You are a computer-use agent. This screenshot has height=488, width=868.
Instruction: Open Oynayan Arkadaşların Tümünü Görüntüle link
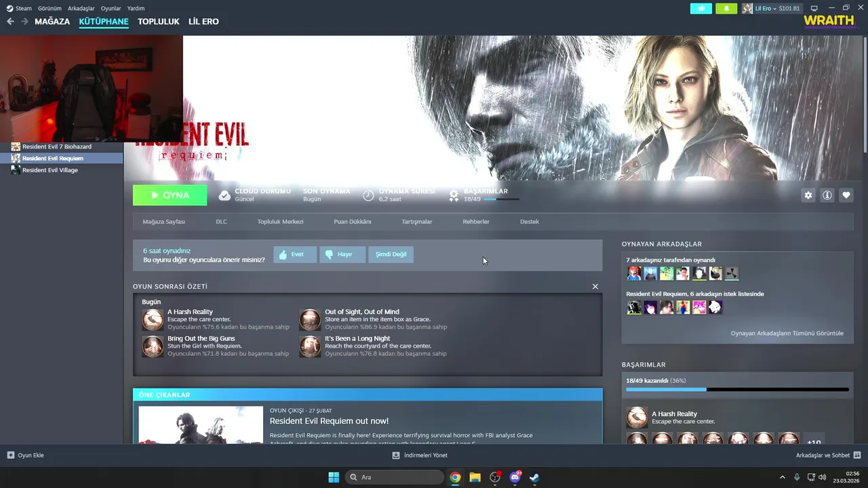pyautogui.click(x=787, y=333)
